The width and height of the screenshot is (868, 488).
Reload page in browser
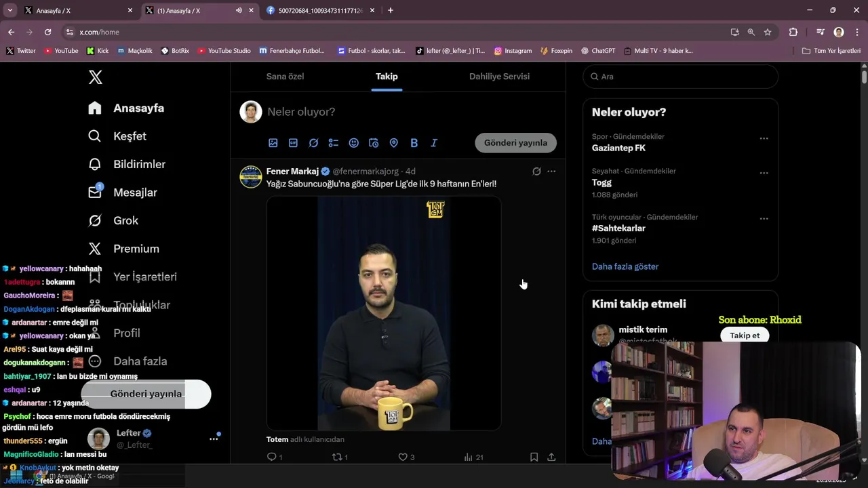coord(47,32)
